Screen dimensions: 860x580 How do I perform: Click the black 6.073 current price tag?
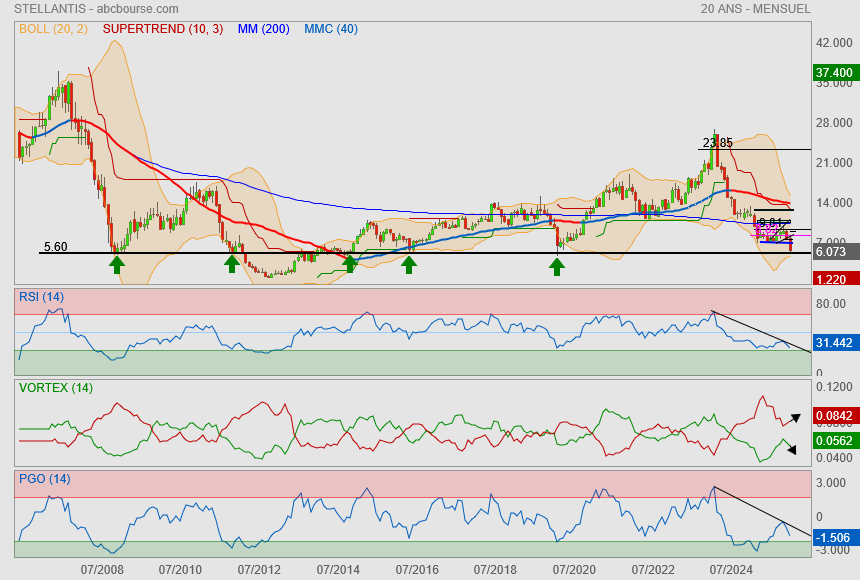[832, 253]
